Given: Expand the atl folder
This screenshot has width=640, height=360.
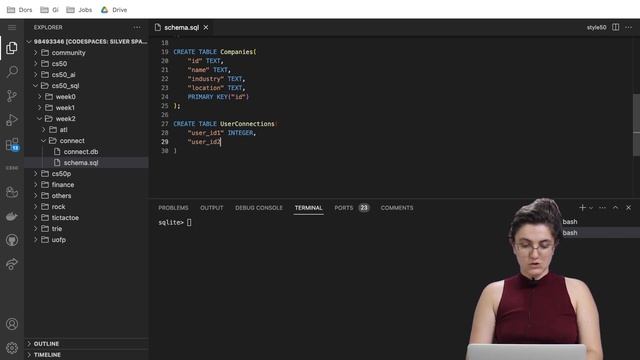Looking at the screenshot, I should coord(87,130).
